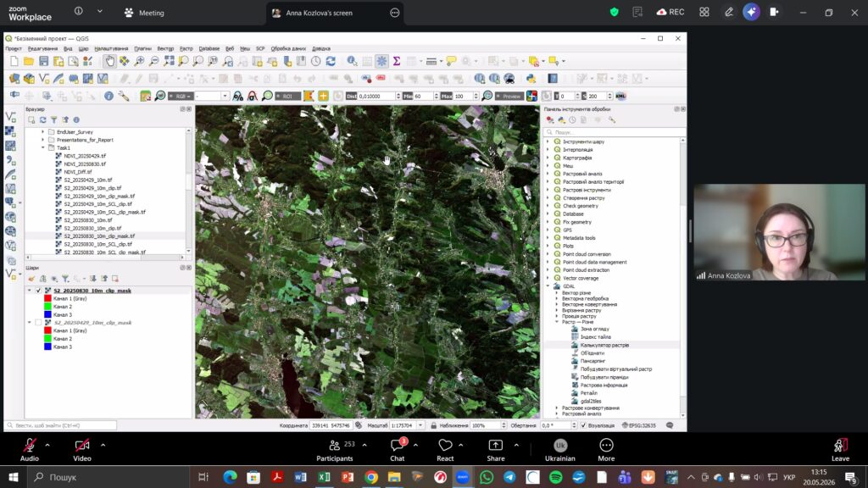Viewport: 868px width, 488px height.
Task: Open the Statistical Summary sigma icon
Action: coord(397,61)
